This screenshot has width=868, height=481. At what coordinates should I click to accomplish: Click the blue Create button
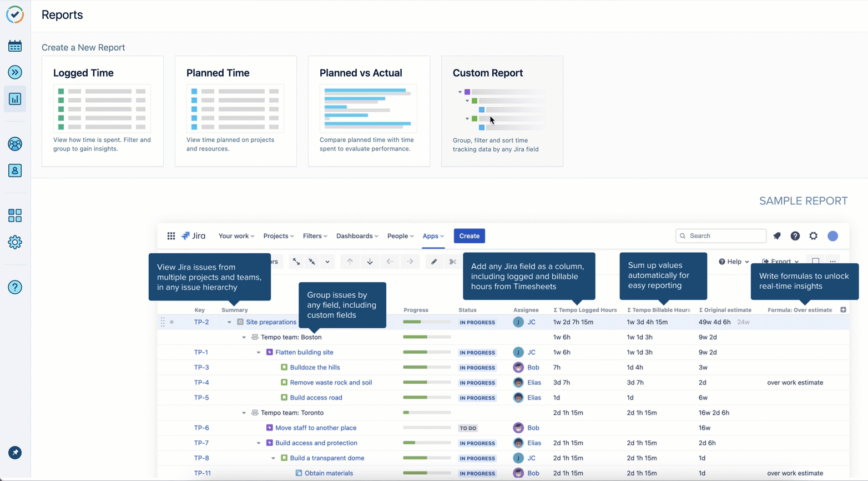point(469,236)
